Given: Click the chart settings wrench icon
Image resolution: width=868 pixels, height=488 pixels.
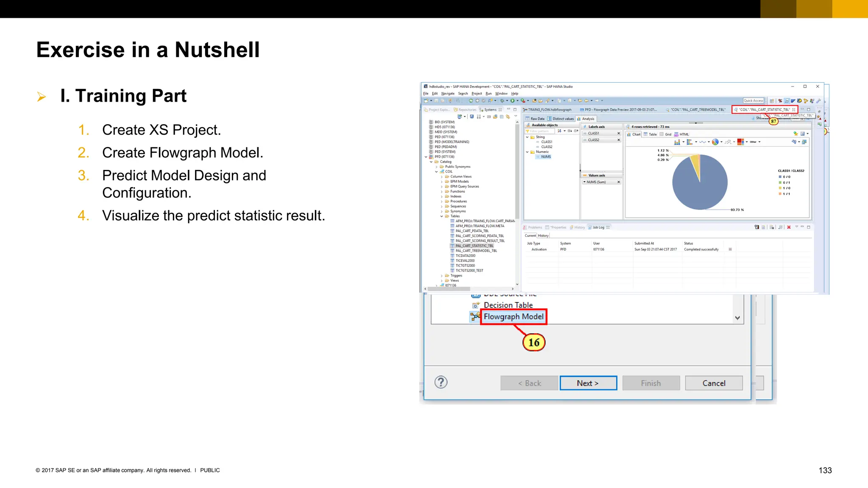Looking at the screenshot, I should pos(793,142).
